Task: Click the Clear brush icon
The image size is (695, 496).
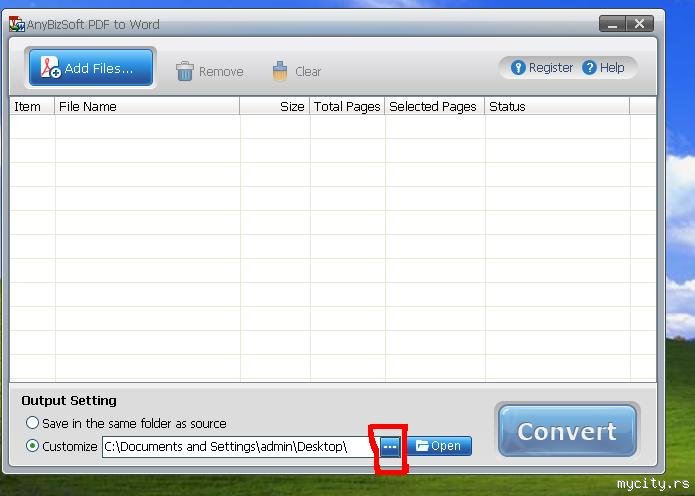Action: click(x=280, y=71)
